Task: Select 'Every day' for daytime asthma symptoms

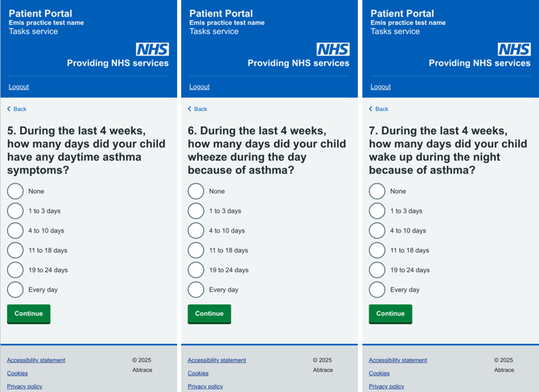Action: click(15, 290)
